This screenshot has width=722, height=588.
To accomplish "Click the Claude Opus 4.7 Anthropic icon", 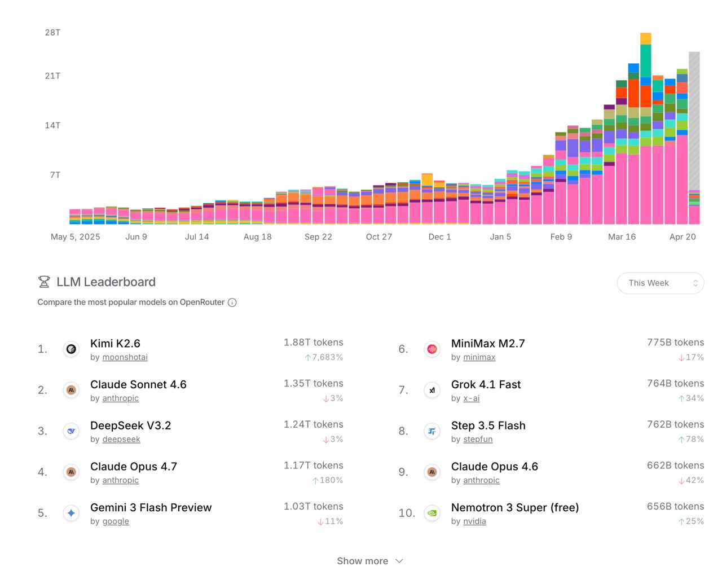I will (x=71, y=472).
